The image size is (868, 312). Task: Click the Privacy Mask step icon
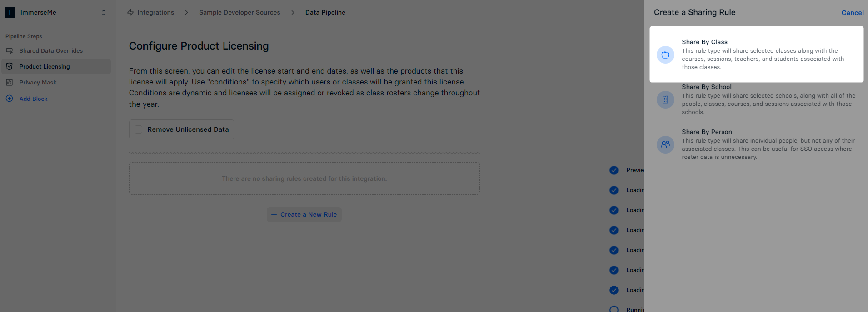(10, 83)
